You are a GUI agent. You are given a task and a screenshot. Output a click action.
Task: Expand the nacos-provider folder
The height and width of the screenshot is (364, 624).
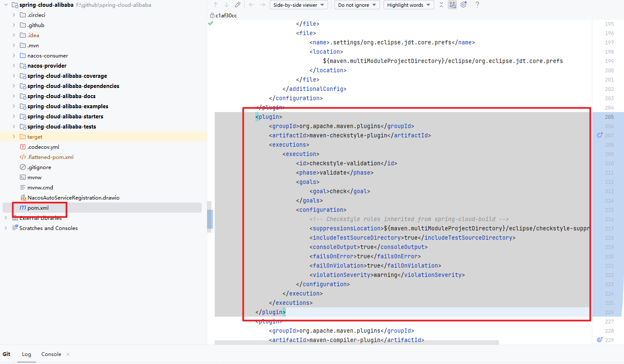click(14, 66)
